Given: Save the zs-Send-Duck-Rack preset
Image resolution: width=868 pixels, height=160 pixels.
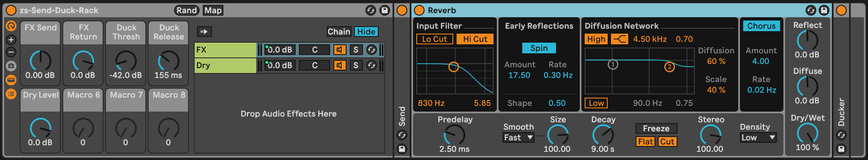Looking at the screenshot, I should click(385, 10).
